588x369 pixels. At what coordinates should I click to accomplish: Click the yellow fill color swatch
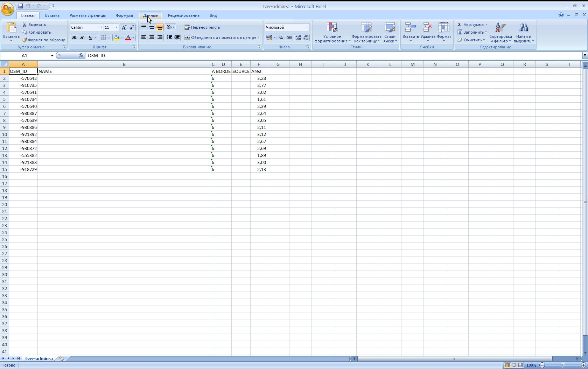[116, 37]
